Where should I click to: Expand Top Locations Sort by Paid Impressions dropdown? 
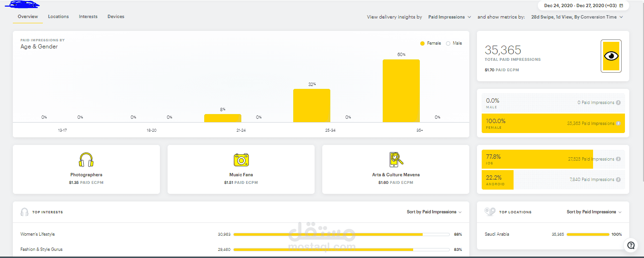[594, 212]
